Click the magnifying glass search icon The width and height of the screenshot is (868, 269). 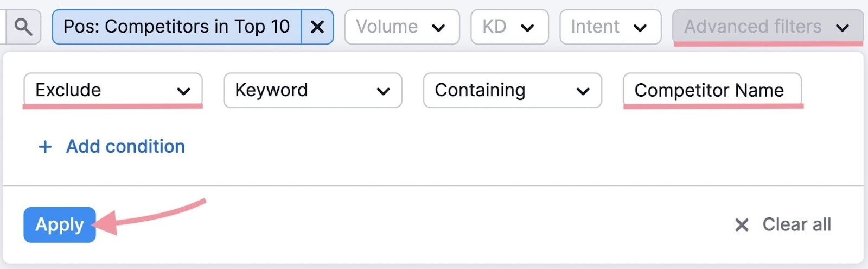(23, 26)
